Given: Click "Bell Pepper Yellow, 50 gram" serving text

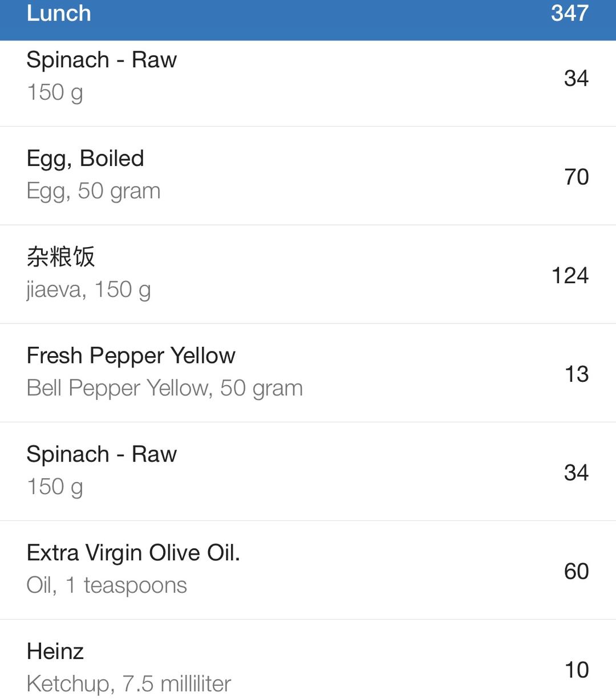Looking at the screenshot, I should 164,389.
